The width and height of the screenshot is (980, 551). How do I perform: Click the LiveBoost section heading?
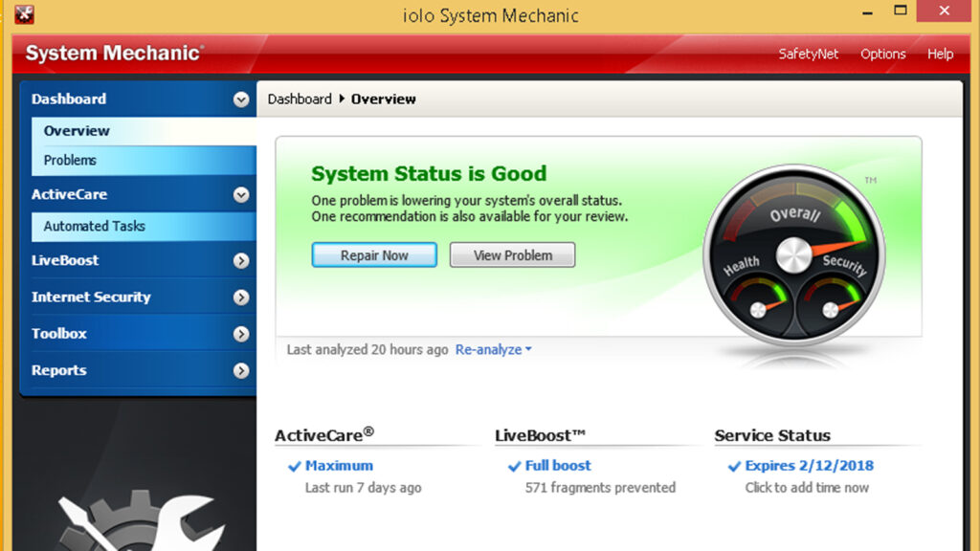tap(540, 435)
